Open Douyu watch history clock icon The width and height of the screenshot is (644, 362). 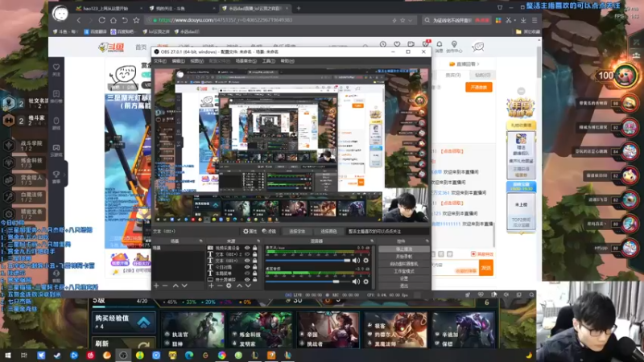tap(383, 44)
